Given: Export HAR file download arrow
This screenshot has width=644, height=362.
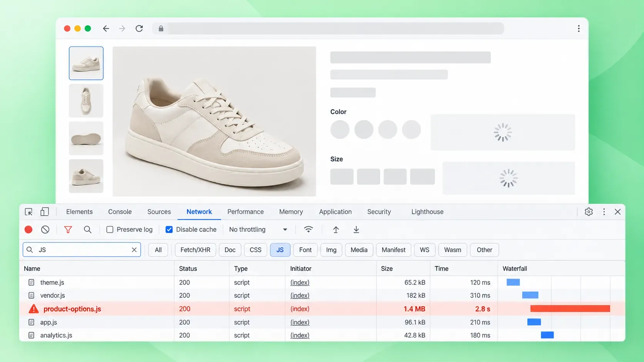Looking at the screenshot, I should 356,230.
